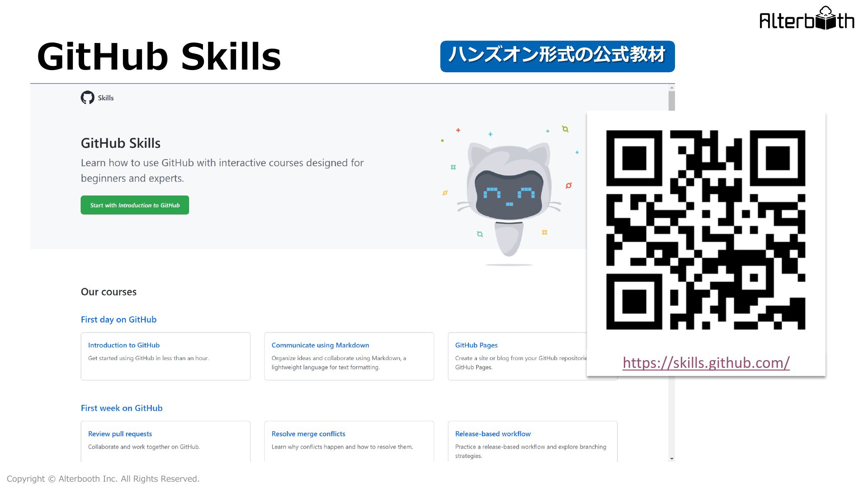Click the Alterbooth logo
Image resolution: width=868 pixels, height=488 pixels.
coord(807,19)
